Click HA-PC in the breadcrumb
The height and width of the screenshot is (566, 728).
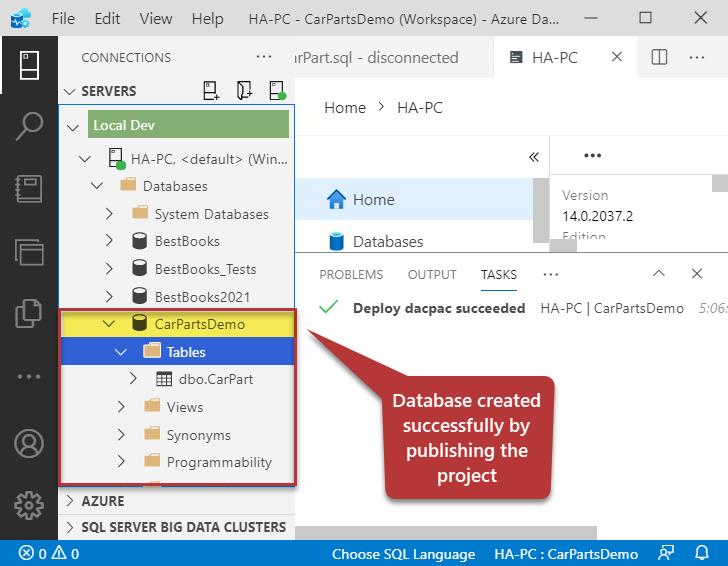[x=420, y=108]
